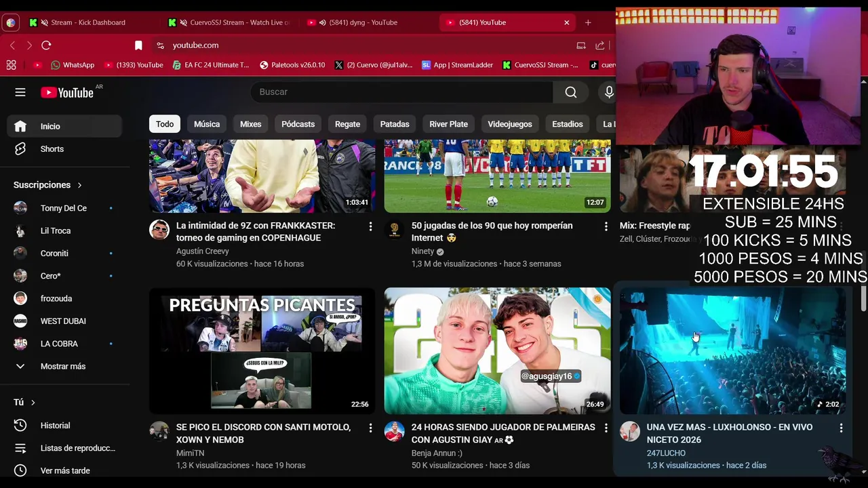Viewport: 868px width, 488px height.
Task: Click the Buscar search field
Action: click(402, 92)
